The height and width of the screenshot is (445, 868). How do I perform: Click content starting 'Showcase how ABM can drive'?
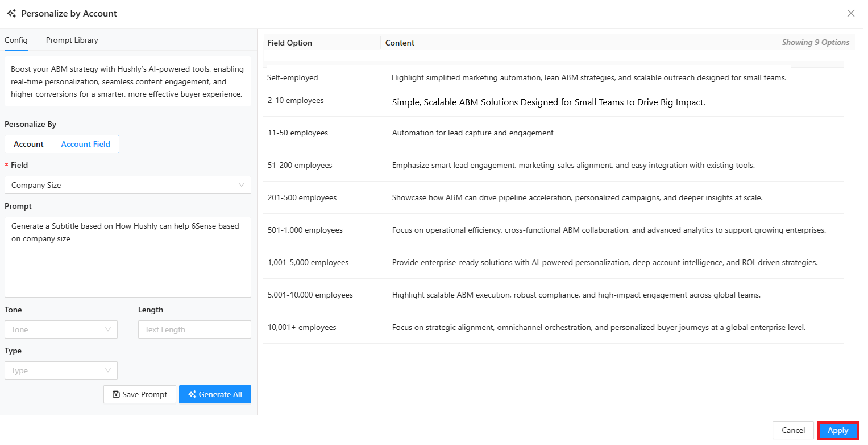(578, 197)
